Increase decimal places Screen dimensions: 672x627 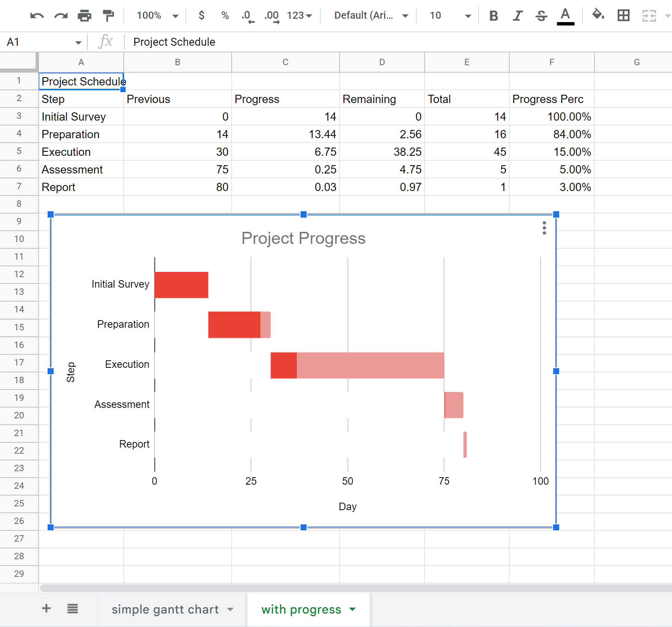tap(272, 16)
